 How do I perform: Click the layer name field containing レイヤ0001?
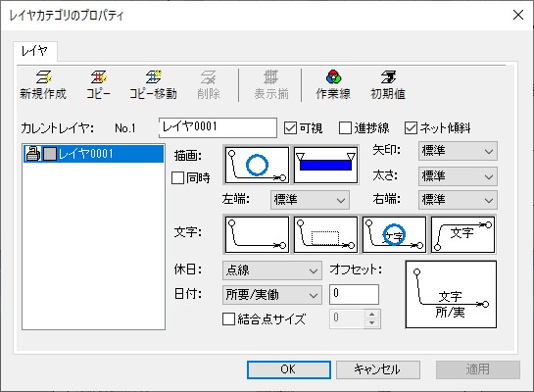(218, 127)
